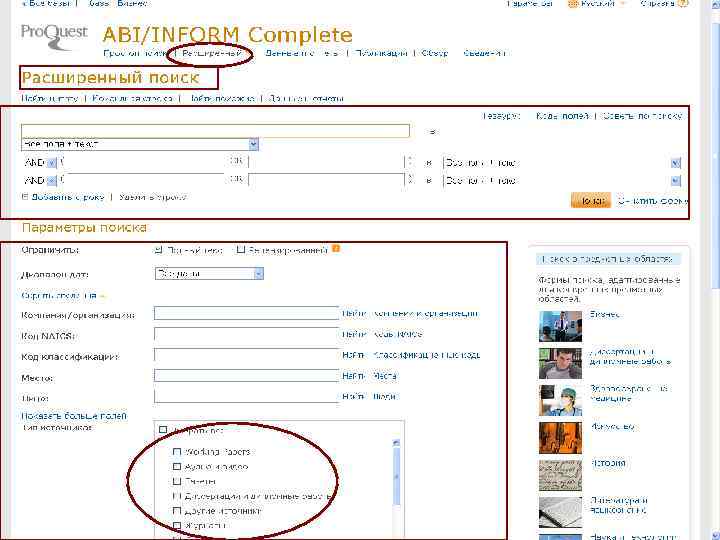Viewport: 720px width, 540px height.
Task: Check the Газеты source type
Action: (x=177, y=481)
